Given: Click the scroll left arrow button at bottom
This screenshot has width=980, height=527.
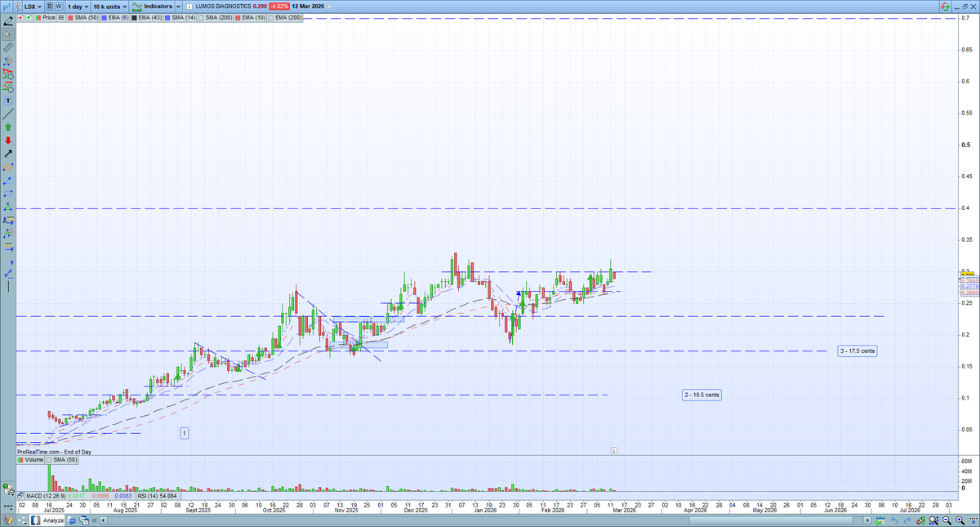Looking at the screenshot, I should [x=103, y=520].
